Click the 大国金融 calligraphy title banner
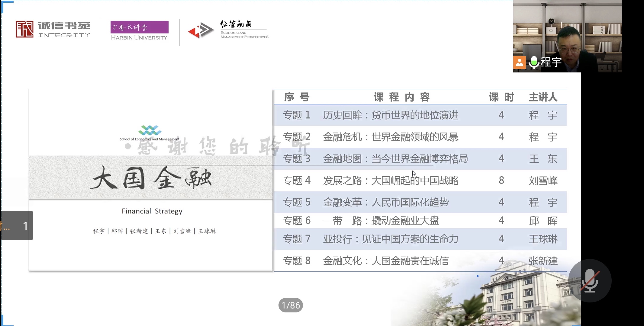The height and width of the screenshot is (326, 644). coord(151,178)
